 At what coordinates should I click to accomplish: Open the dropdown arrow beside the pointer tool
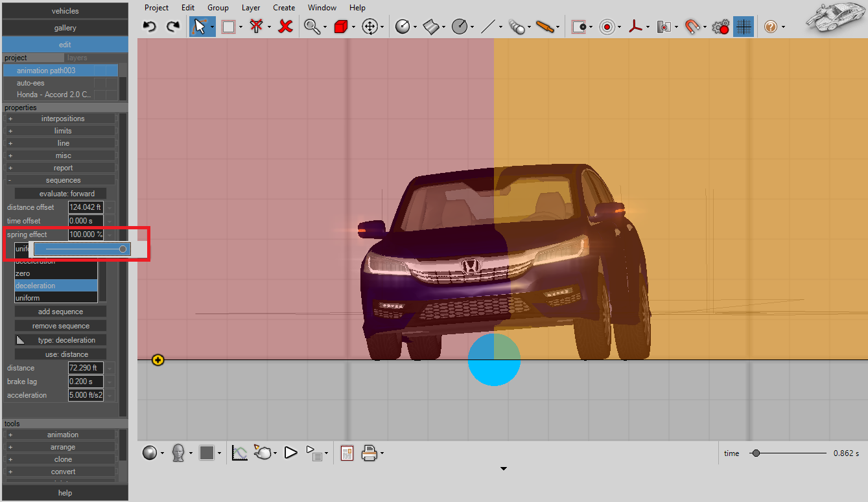tap(213, 27)
